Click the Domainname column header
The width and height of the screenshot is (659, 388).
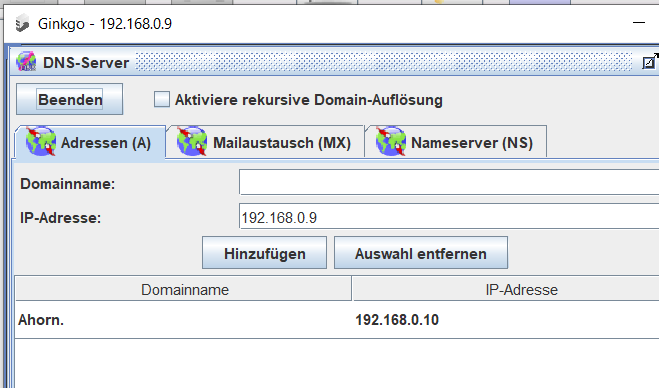[184, 289]
